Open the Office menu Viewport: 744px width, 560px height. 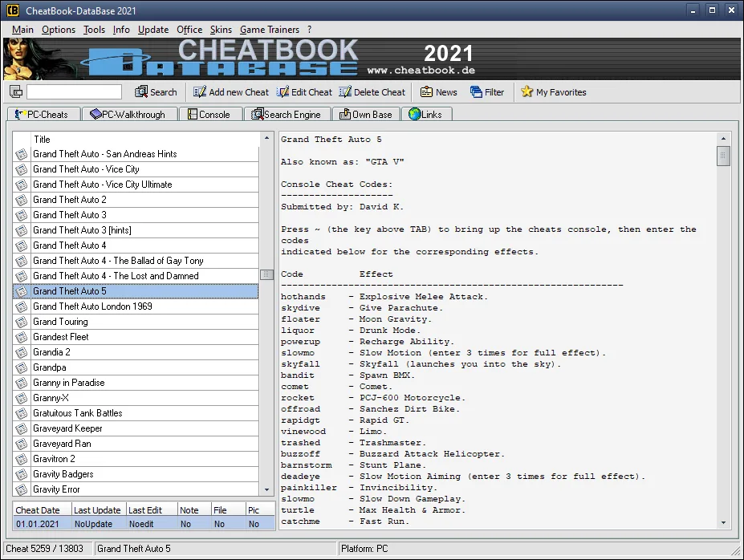[x=189, y=30]
